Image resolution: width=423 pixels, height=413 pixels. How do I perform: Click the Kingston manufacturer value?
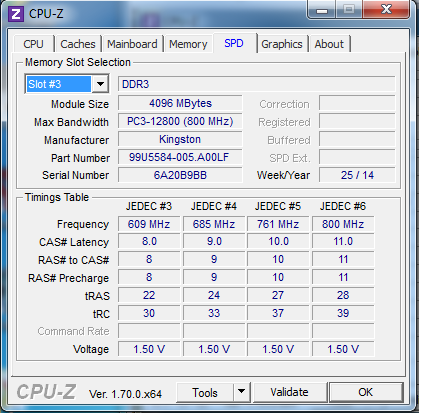180,139
